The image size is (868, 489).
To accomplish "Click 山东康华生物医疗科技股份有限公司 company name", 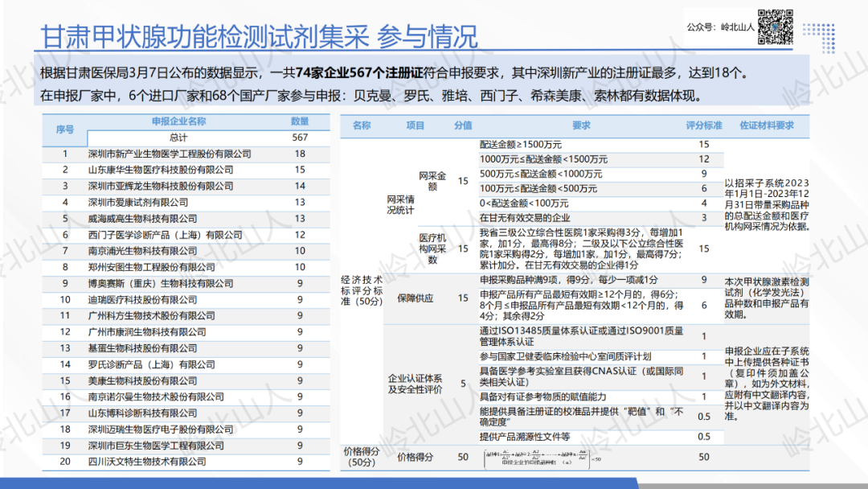I will 161,170.
